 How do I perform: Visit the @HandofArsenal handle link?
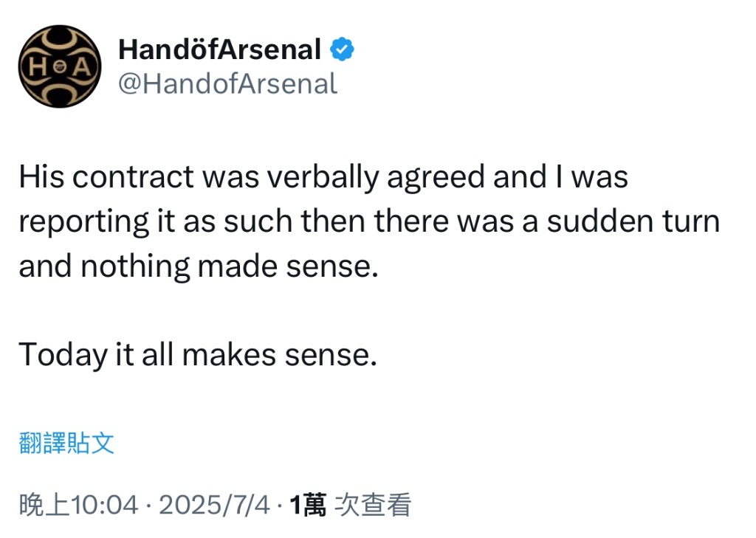(227, 84)
